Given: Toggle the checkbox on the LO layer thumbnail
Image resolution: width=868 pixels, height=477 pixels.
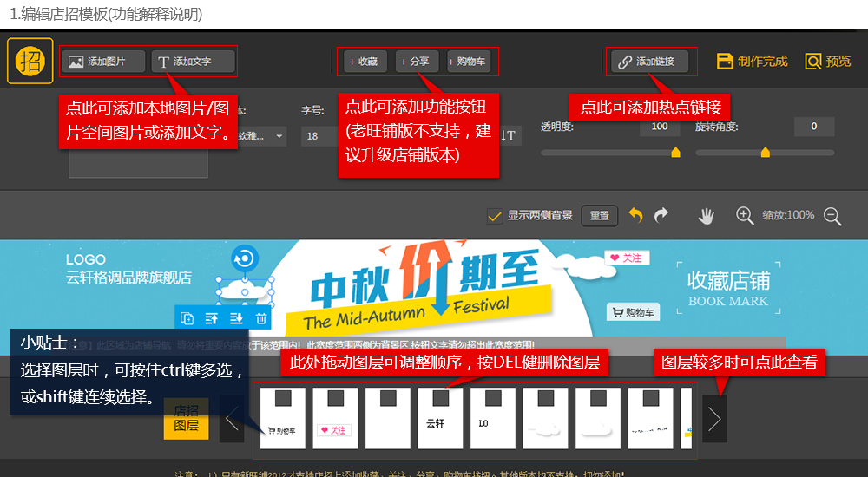Looking at the screenshot, I should tap(494, 398).
